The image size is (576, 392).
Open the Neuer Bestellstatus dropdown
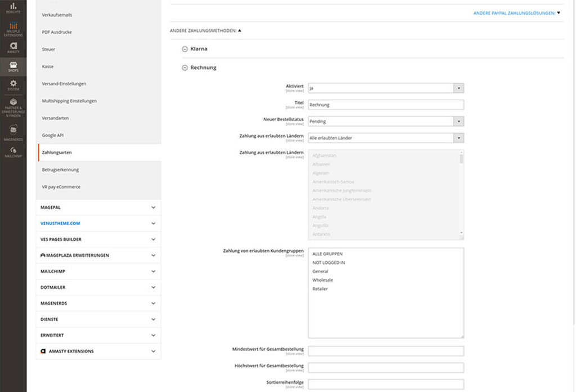[386, 121]
